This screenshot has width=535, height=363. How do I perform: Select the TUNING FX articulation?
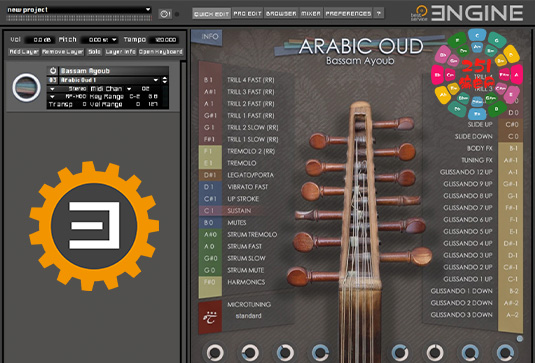tap(477, 160)
